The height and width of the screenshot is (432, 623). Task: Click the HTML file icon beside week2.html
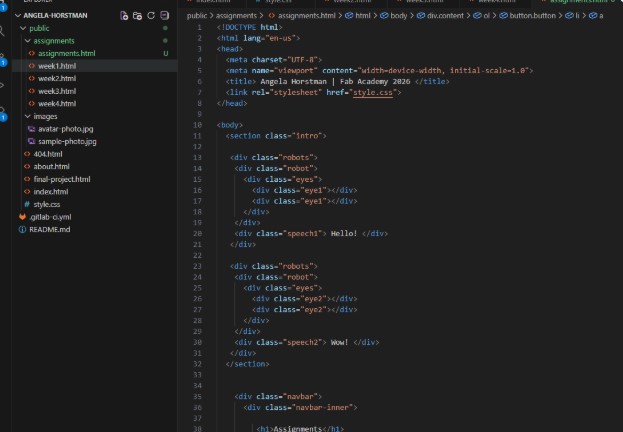click(x=32, y=78)
